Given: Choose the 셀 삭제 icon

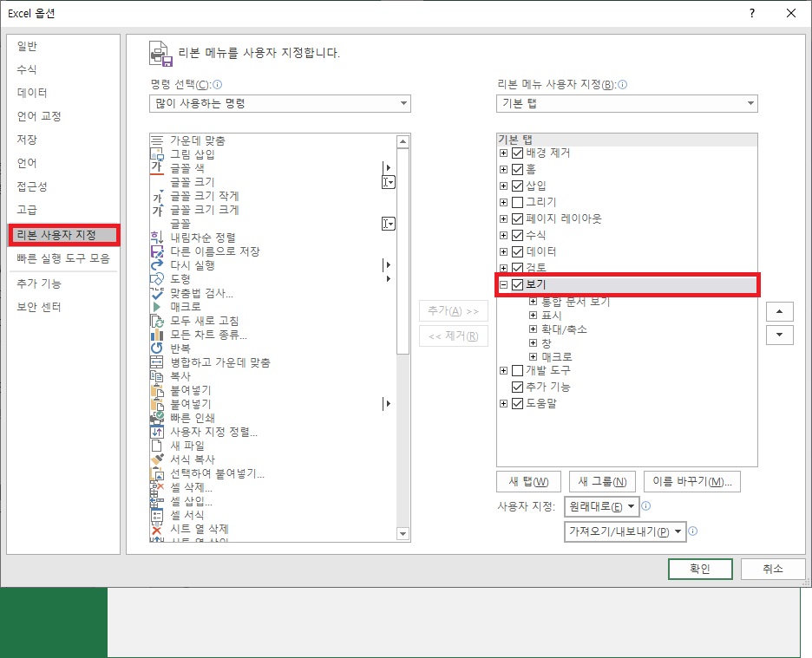Looking at the screenshot, I should (156, 487).
